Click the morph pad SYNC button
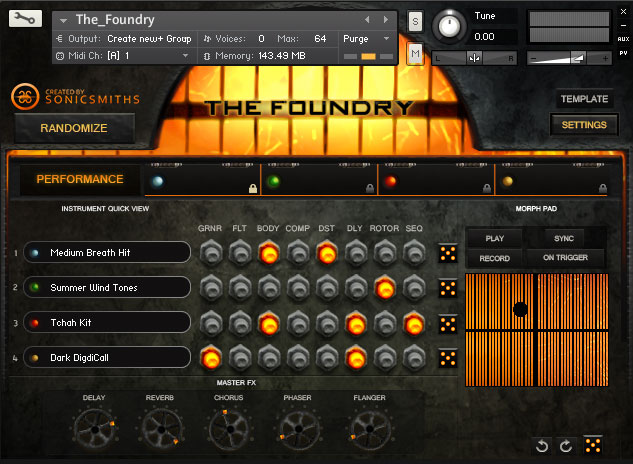 (x=564, y=238)
